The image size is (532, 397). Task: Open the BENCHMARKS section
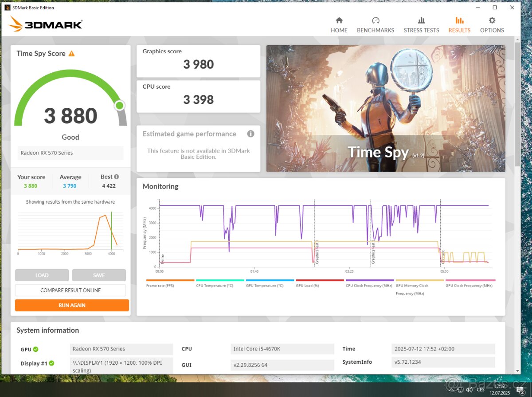tap(376, 25)
